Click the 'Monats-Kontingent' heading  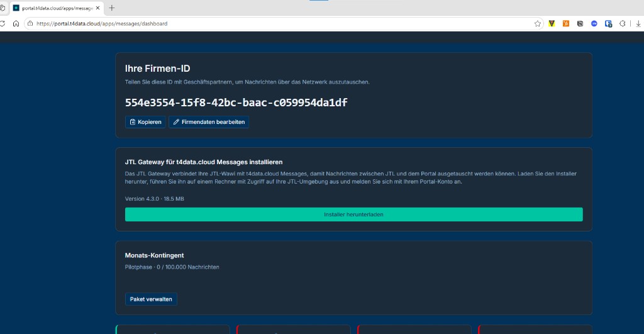155,255
